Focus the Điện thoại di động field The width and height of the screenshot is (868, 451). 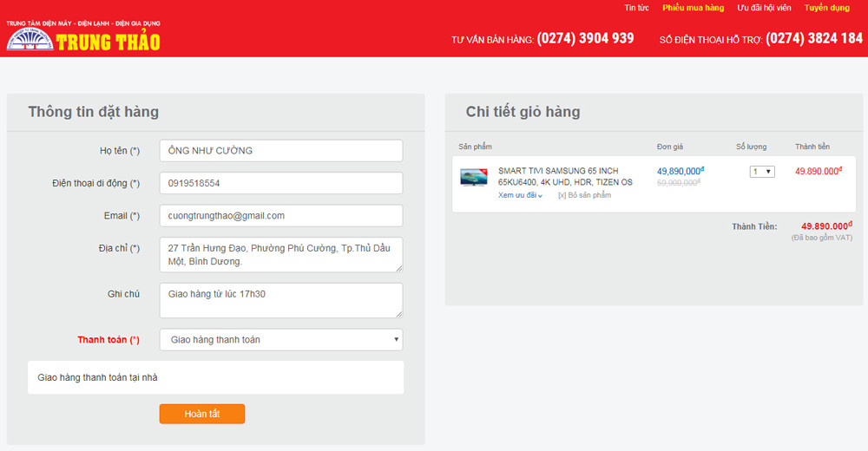pos(281,183)
